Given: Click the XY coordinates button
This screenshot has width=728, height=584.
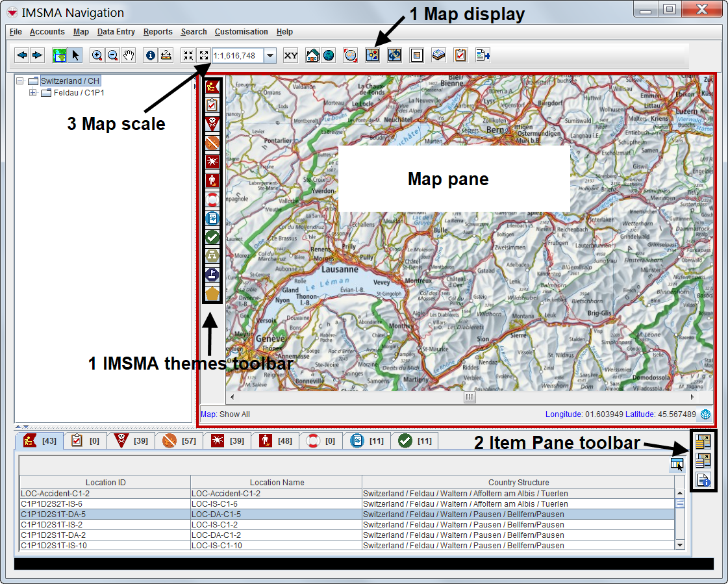Looking at the screenshot, I should click(x=291, y=55).
